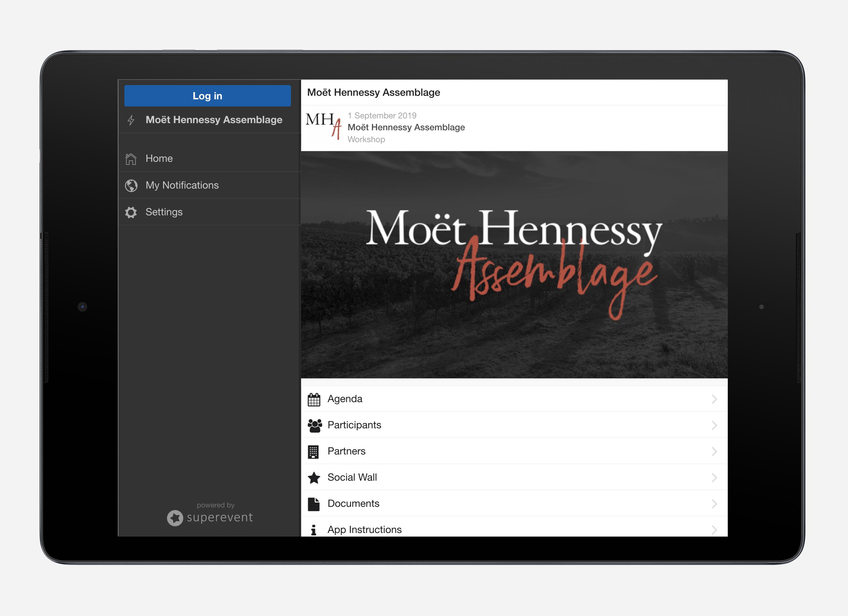Viewport: 848px width, 616px height.
Task: Click the superevent star logo
Action: (x=175, y=518)
